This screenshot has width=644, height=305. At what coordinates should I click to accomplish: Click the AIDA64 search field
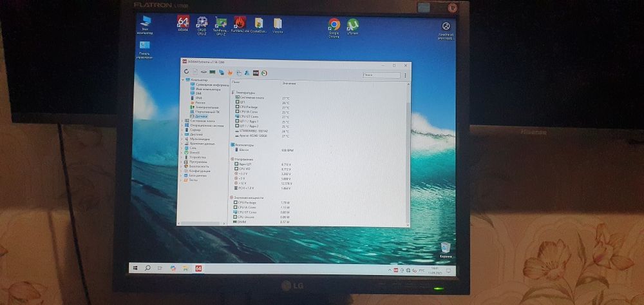(x=381, y=75)
